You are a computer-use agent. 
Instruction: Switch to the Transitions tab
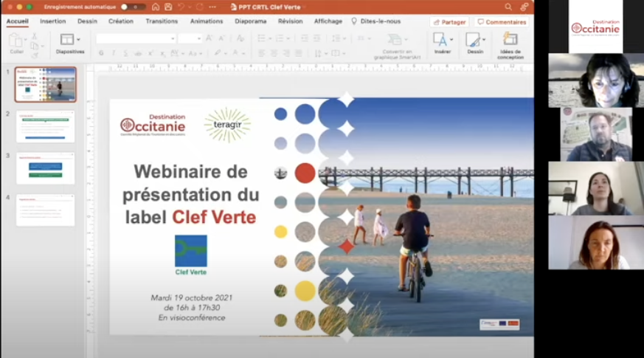tap(162, 21)
